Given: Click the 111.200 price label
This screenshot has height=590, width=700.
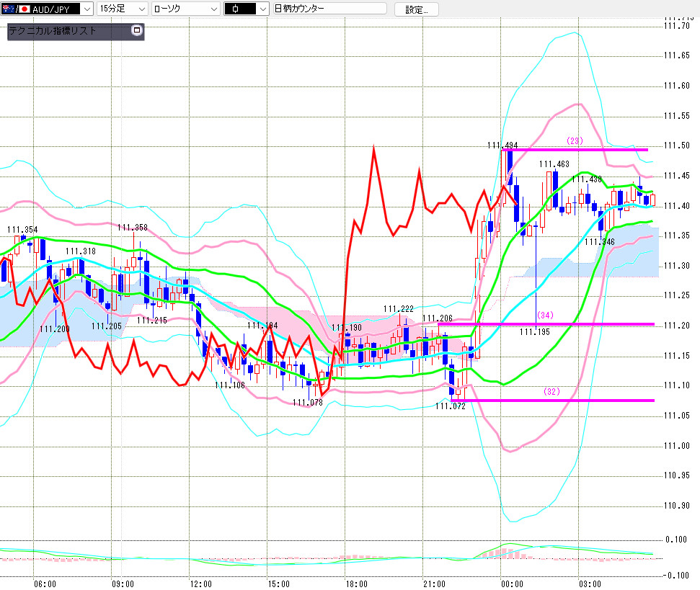Looking at the screenshot, I should [x=55, y=328].
